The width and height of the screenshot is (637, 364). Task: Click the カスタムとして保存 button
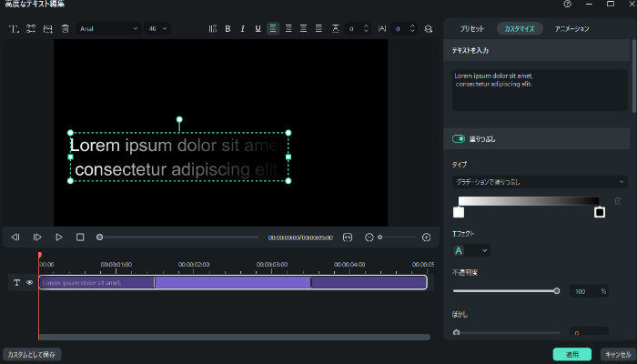click(x=32, y=355)
